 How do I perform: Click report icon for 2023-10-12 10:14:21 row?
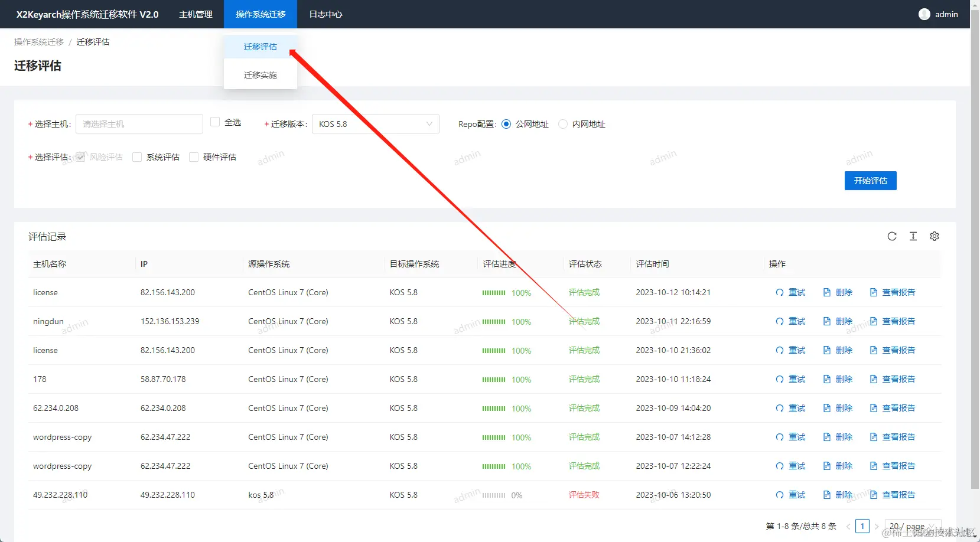tap(874, 292)
